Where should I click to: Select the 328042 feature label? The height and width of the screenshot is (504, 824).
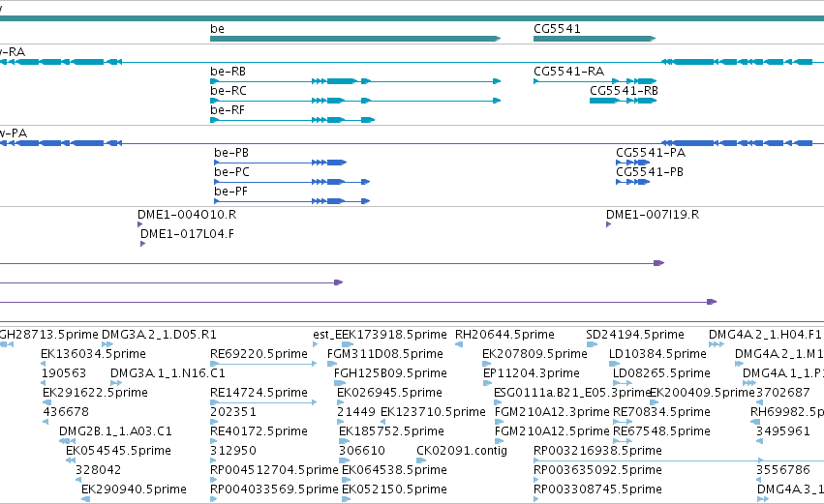tap(98, 471)
